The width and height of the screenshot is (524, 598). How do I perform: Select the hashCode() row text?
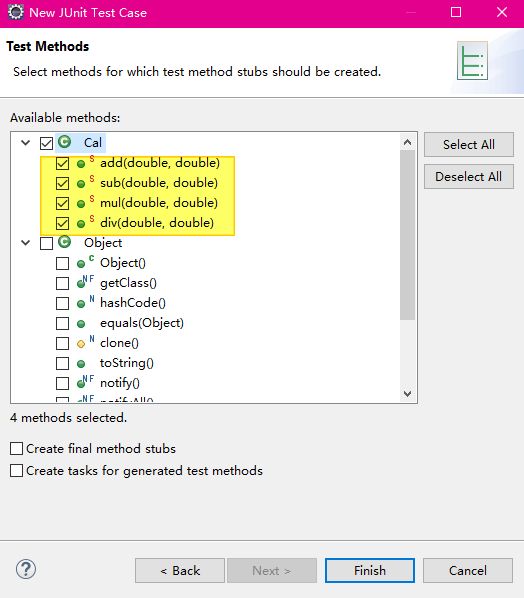pos(133,303)
